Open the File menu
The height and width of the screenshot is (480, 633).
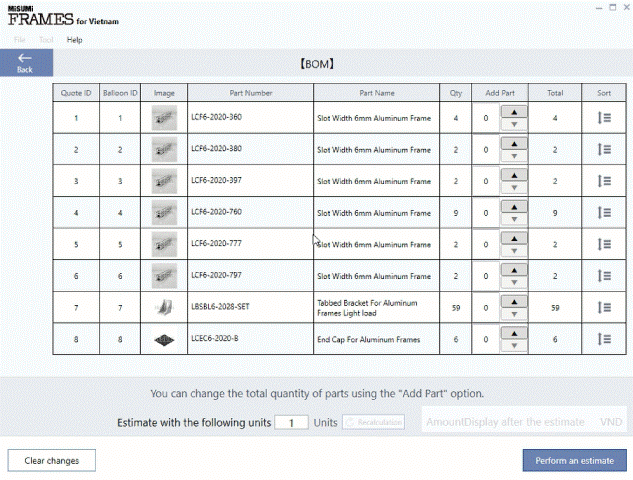pos(20,40)
